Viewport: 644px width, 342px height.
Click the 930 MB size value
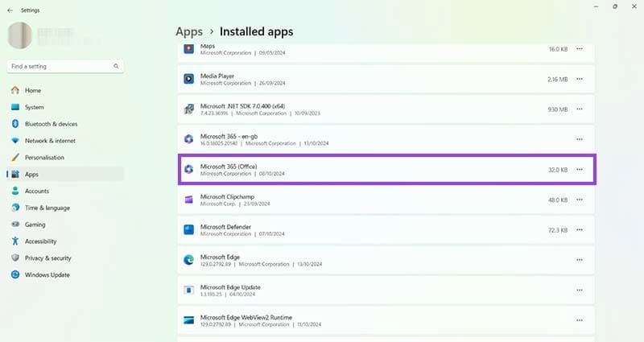click(x=558, y=109)
